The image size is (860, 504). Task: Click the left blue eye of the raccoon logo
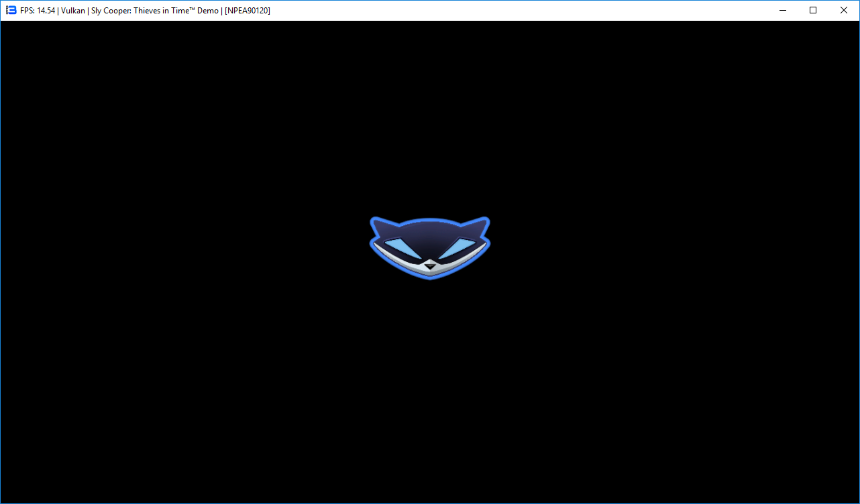pyautogui.click(x=400, y=246)
